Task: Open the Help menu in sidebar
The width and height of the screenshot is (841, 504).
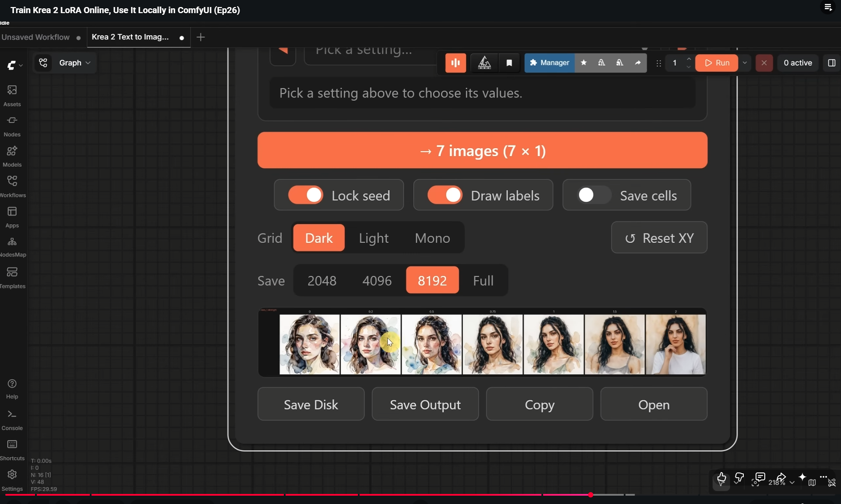Action: (x=12, y=388)
